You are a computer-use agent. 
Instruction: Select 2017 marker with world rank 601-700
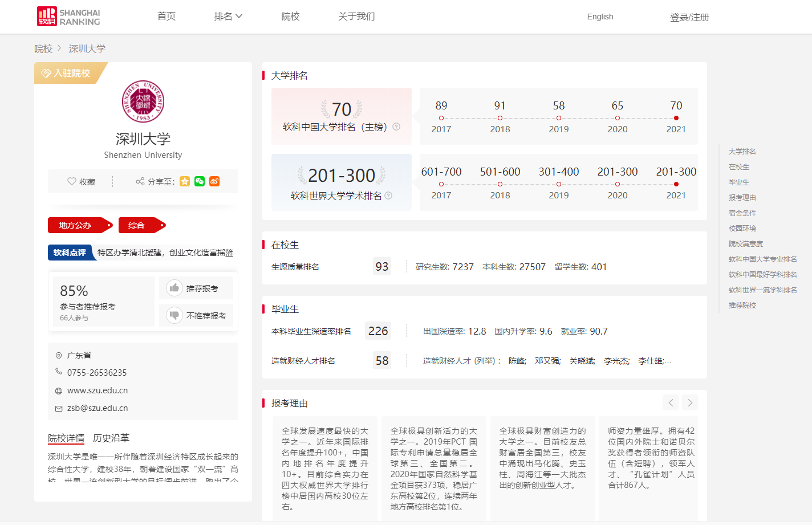pyautogui.click(x=441, y=184)
